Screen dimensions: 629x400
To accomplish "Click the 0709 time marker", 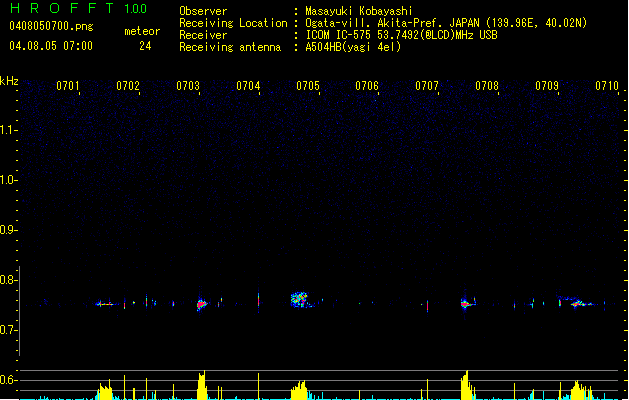I will pos(547,86).
